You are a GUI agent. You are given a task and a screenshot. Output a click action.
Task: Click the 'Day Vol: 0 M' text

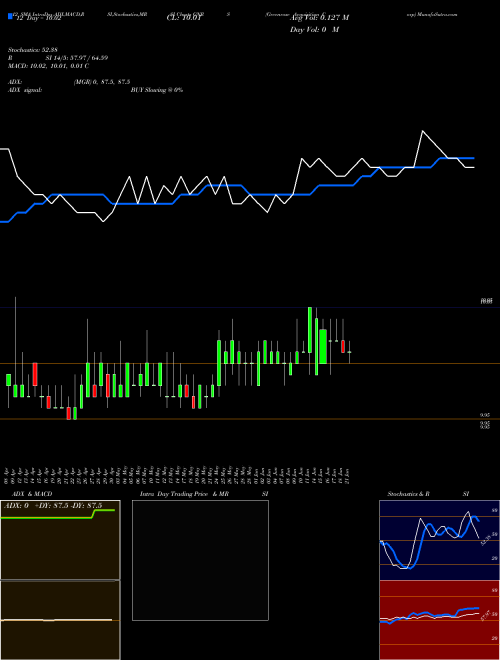click(x=314, y=30)
